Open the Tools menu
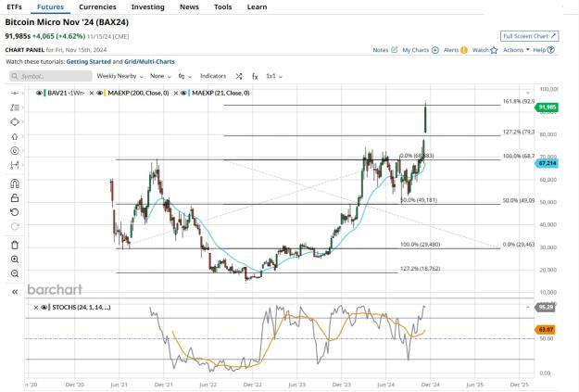Image resolution: width=579 pixels, height=392 pixels. (x=223, y=6)
